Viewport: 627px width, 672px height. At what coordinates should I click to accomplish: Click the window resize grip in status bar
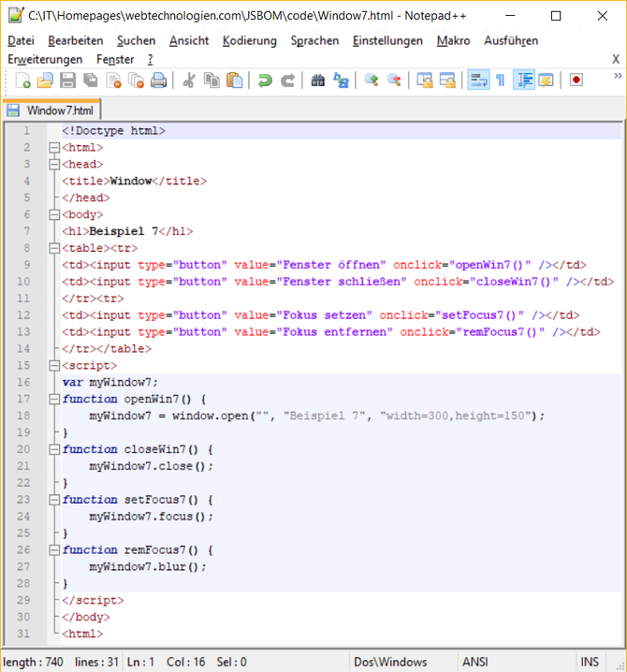point(620,665)
